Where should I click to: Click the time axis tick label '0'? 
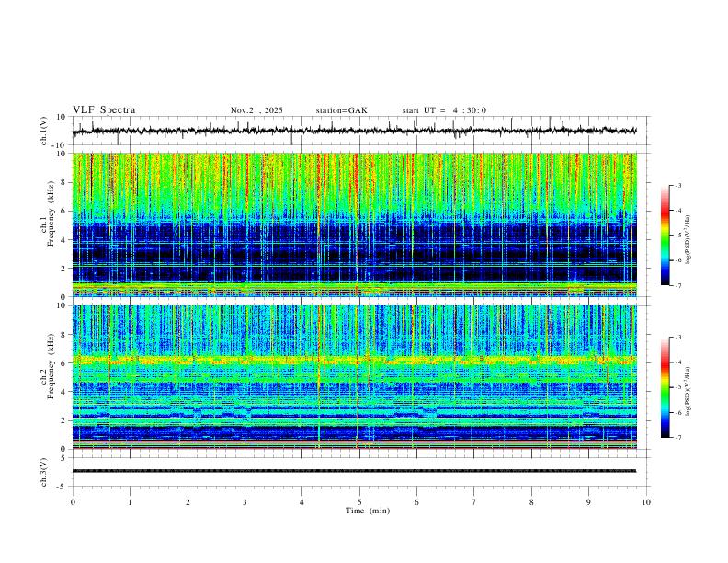pos(73,502)
